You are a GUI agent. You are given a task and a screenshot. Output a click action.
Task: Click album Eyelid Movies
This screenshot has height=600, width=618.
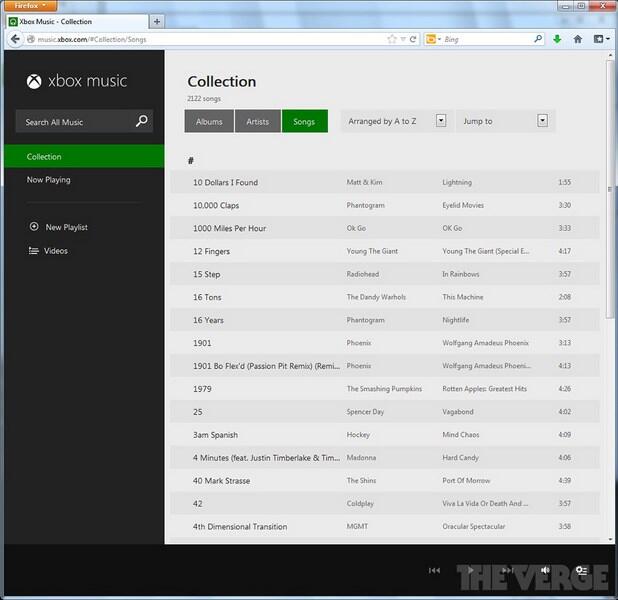tap(463, 205)
